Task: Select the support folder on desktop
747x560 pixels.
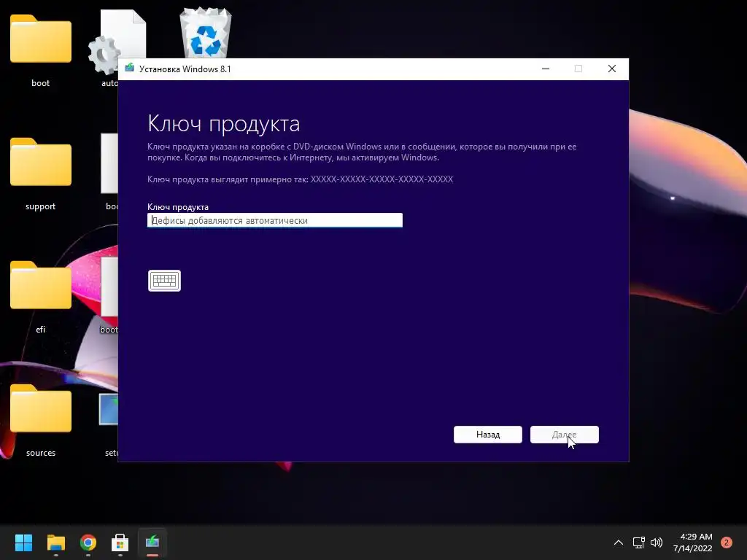Action: 41,174
